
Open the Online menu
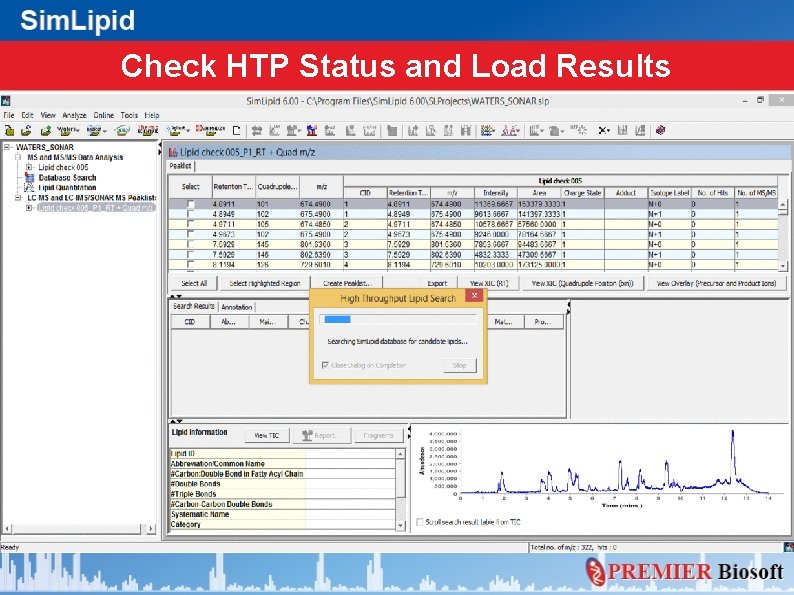(x=104, y=115)
